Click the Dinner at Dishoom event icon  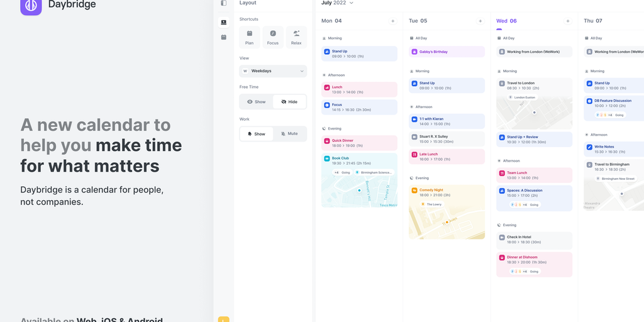click(502, 257)
